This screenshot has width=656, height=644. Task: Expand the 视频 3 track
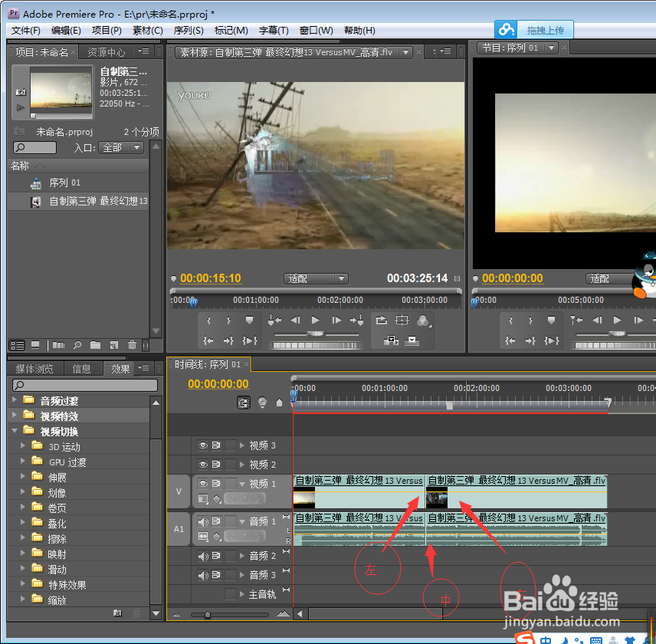click(242, 445)
